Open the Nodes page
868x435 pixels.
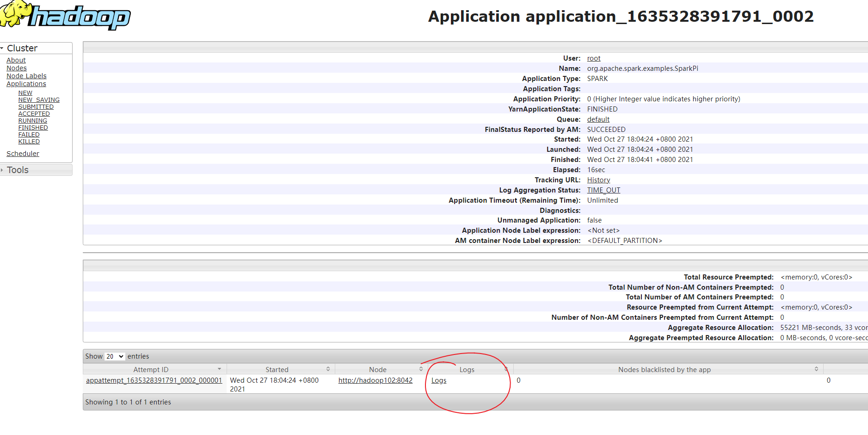pos(17,68)
